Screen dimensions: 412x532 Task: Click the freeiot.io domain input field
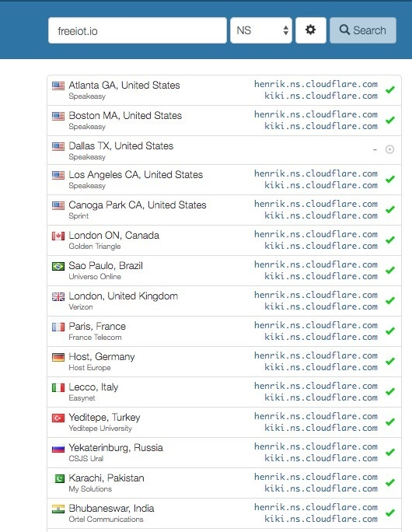(138, 30)
